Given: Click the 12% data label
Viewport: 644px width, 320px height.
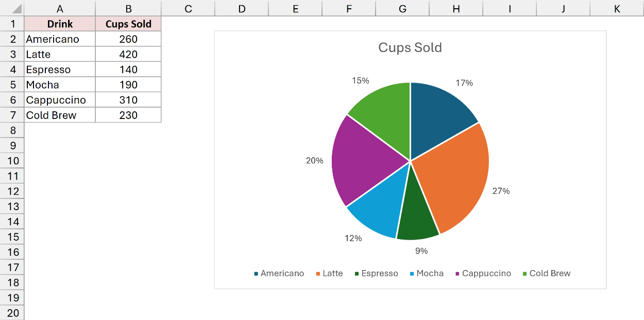Looking at the screenshot, I should click(x=353, y=239).
